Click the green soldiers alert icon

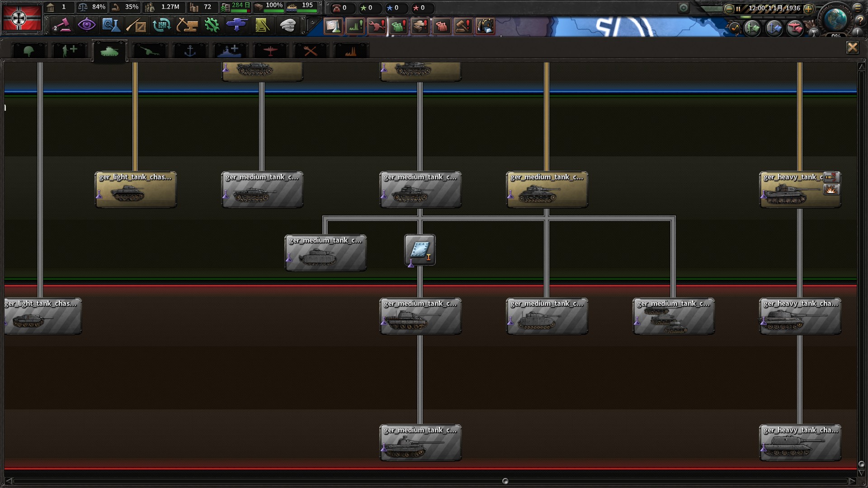398,26
